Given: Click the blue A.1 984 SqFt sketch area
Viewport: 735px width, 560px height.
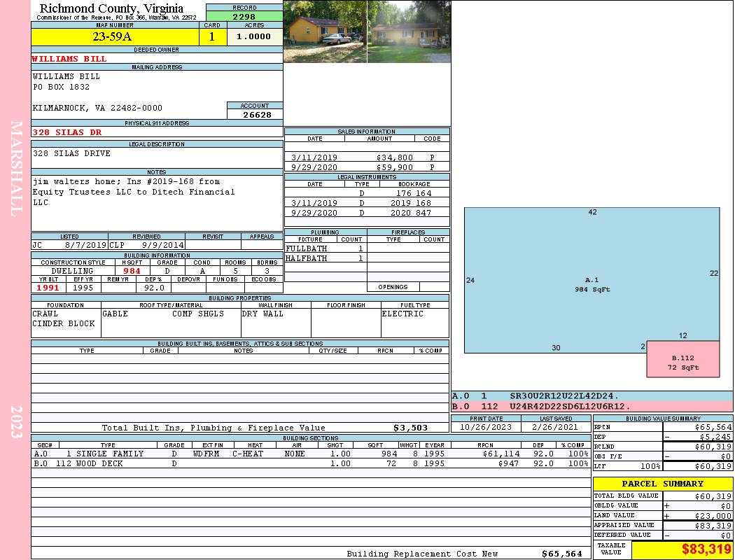Looking at the screenshot, I should click(x=591, y=283).
